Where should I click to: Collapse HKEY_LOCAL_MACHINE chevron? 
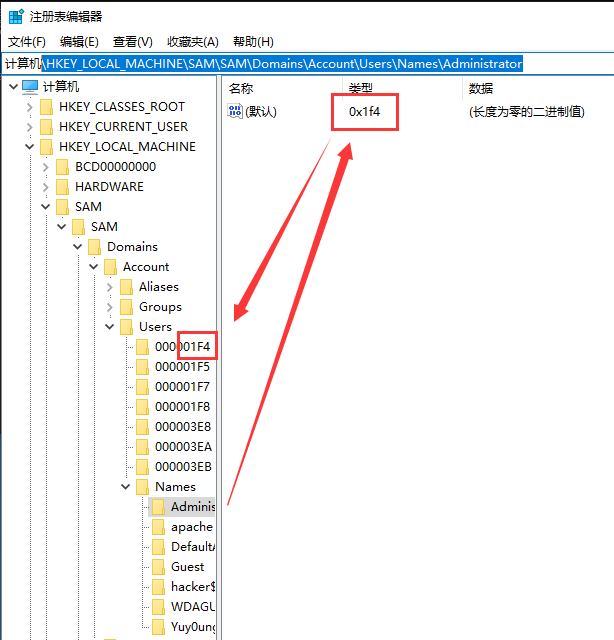click(x=29, y=147)
